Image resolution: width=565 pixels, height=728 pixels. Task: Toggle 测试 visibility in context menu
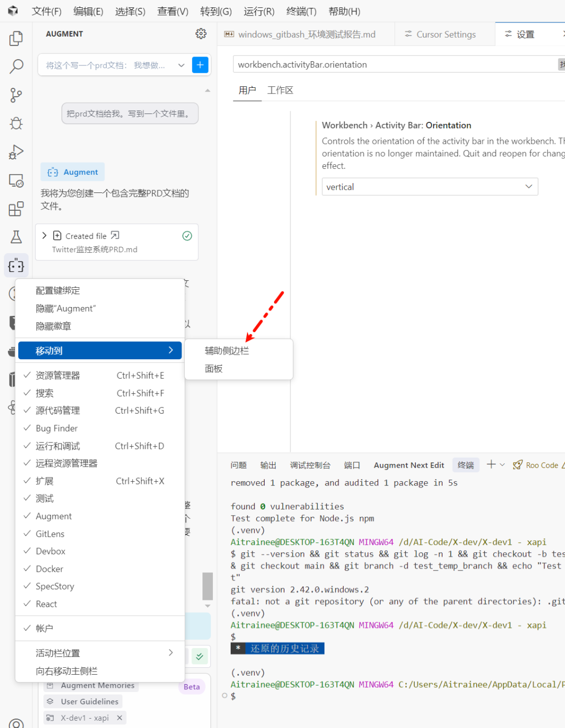(100, 498)
